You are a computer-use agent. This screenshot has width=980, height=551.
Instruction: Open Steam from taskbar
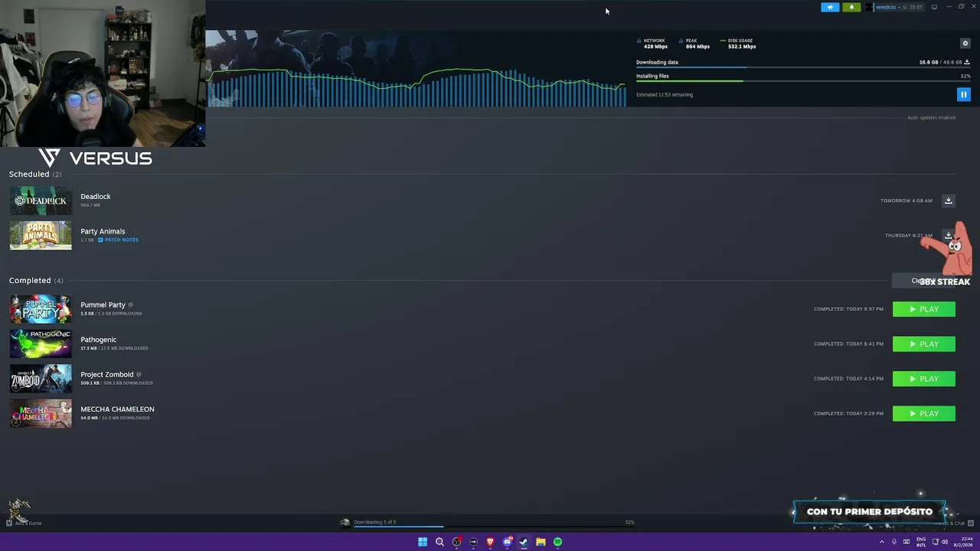click(524, 542)
